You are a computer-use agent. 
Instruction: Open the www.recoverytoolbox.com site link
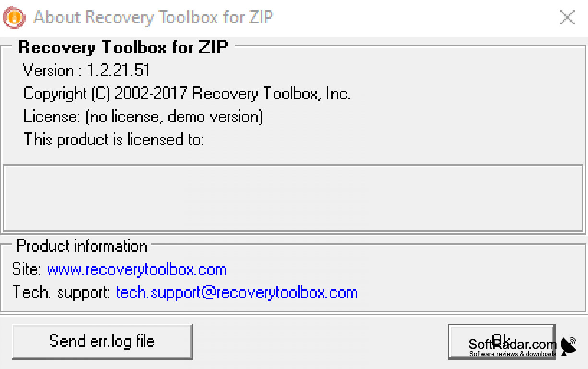pos(137,270)
